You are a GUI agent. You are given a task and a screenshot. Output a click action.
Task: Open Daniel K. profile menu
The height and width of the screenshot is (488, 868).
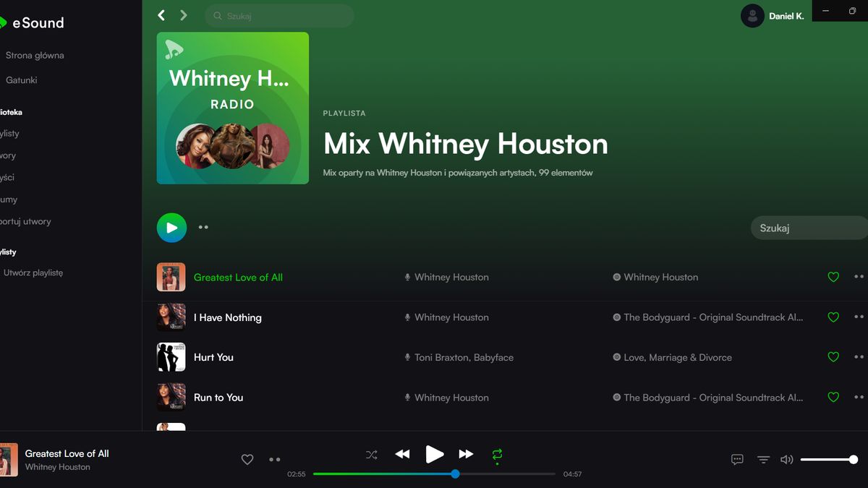click(786, 16)
